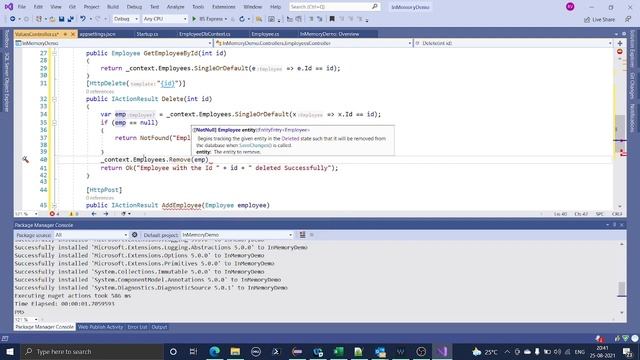Switch to the EmployeeDbContext.cs tab
Viewport: 640px width, 360px height.
tap(205, 34)
